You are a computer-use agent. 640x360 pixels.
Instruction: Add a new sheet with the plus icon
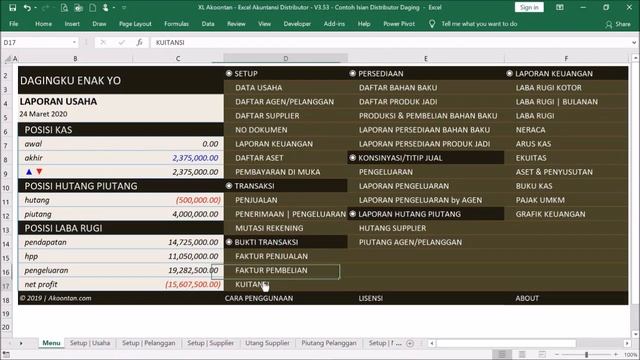pyautogui.click(x=410, y=343)
